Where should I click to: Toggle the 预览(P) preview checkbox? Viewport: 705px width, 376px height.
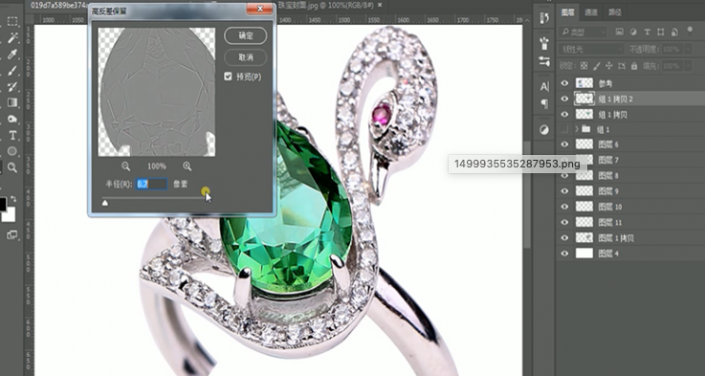tap(228, 77)
